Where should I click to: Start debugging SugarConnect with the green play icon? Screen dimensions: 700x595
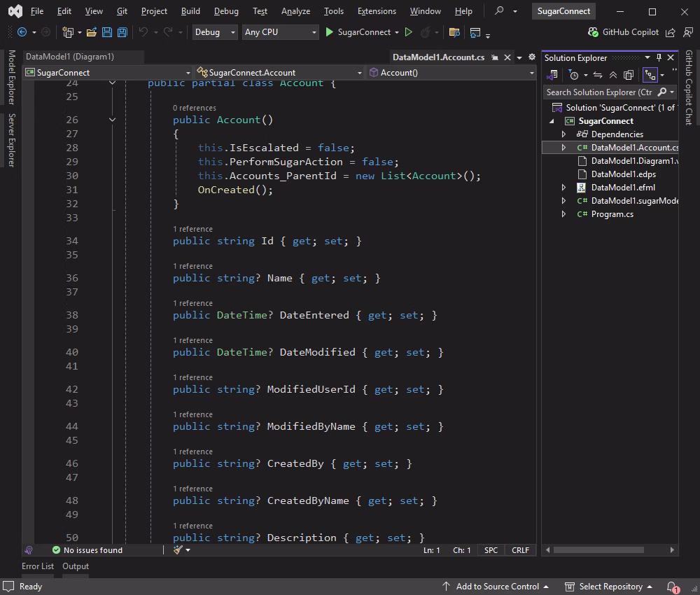coord(328,32)
